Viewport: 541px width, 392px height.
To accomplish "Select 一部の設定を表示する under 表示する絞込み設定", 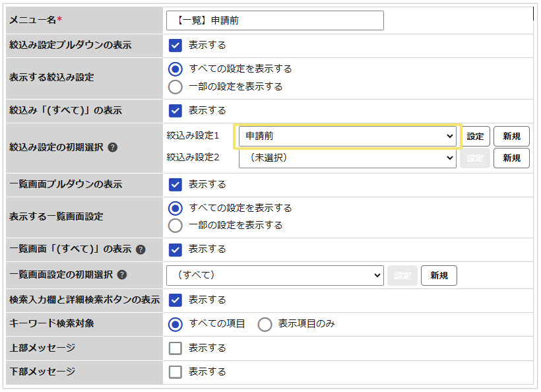I will (175, 87).
